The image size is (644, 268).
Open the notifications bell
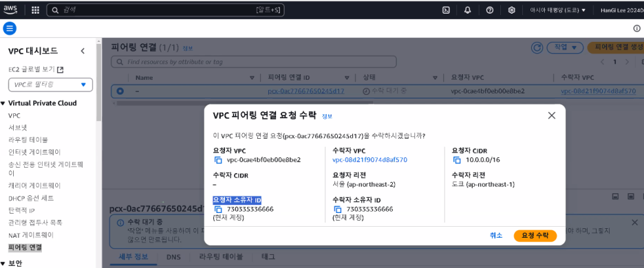point(467,10)
